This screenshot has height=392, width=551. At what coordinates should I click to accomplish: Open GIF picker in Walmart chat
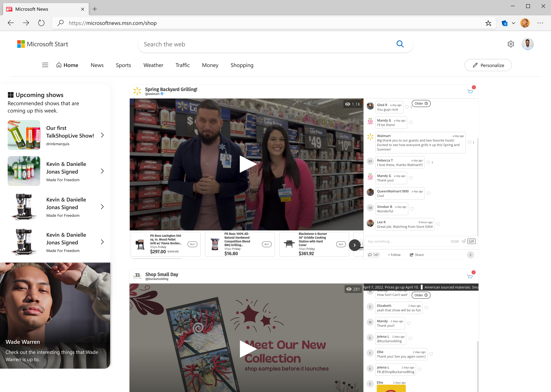click(471, 241)
